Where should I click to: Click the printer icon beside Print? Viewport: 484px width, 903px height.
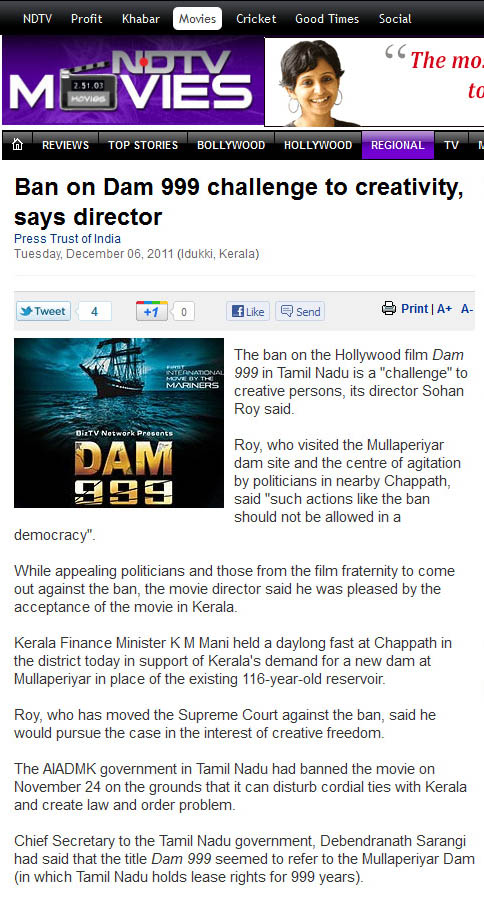[389, 309]
